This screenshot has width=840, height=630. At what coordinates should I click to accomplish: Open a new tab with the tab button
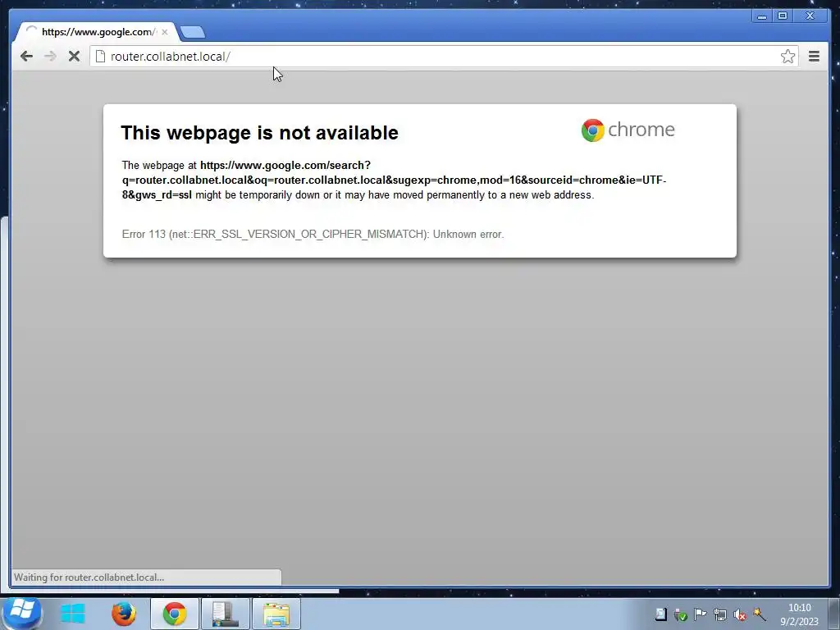[192, 32]
